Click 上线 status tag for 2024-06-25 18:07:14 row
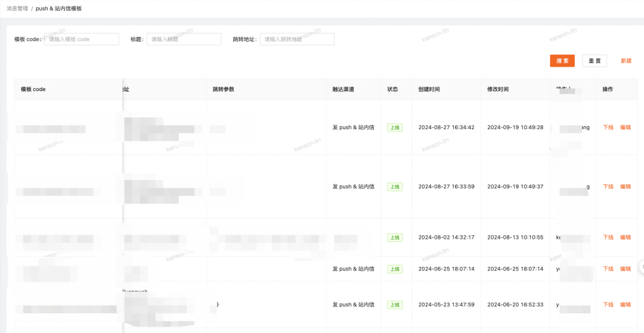This screenshot has height=333, width=644. (395, 269)
